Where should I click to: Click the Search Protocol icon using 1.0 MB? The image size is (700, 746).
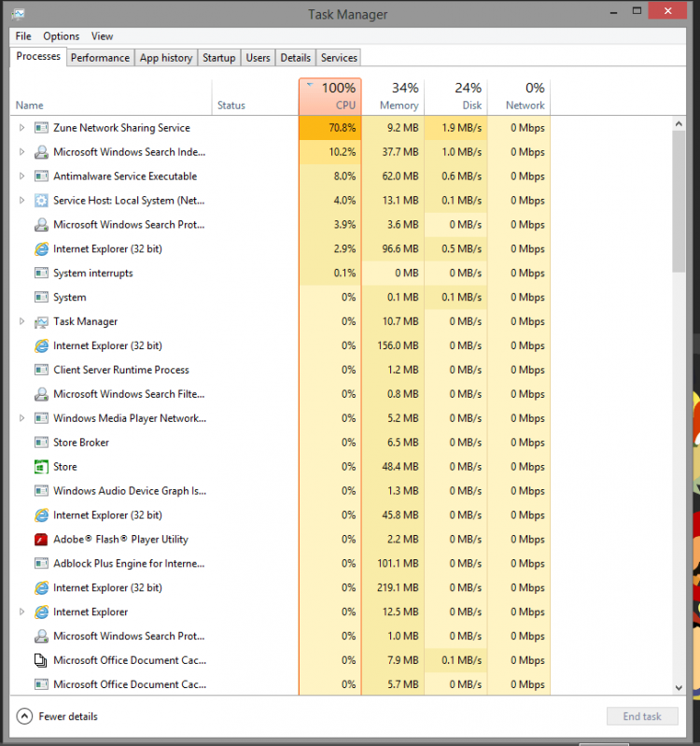[x=41, y=636]
